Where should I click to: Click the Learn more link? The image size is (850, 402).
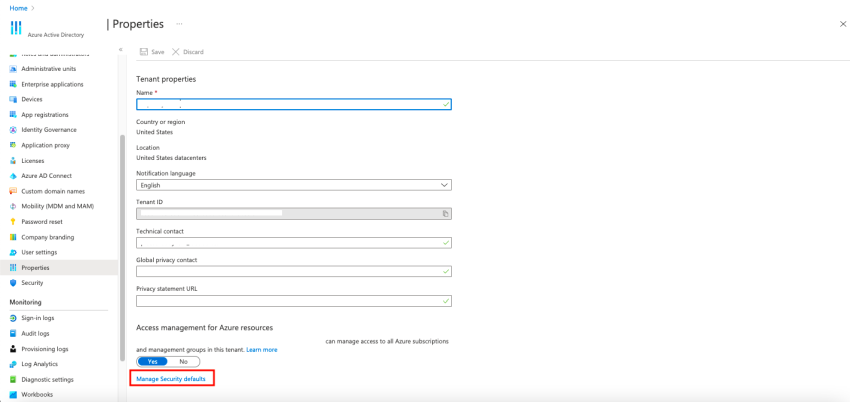[262, 350]
